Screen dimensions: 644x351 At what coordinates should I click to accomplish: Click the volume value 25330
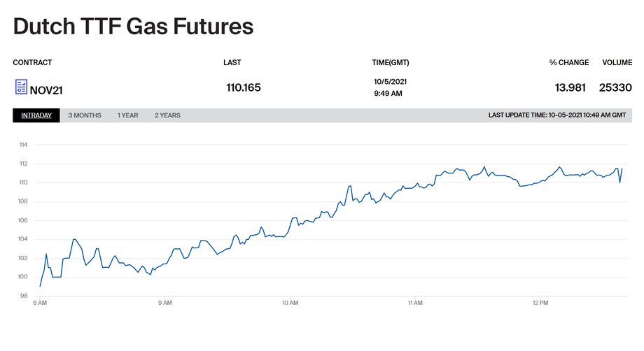(x=615, y=87)
